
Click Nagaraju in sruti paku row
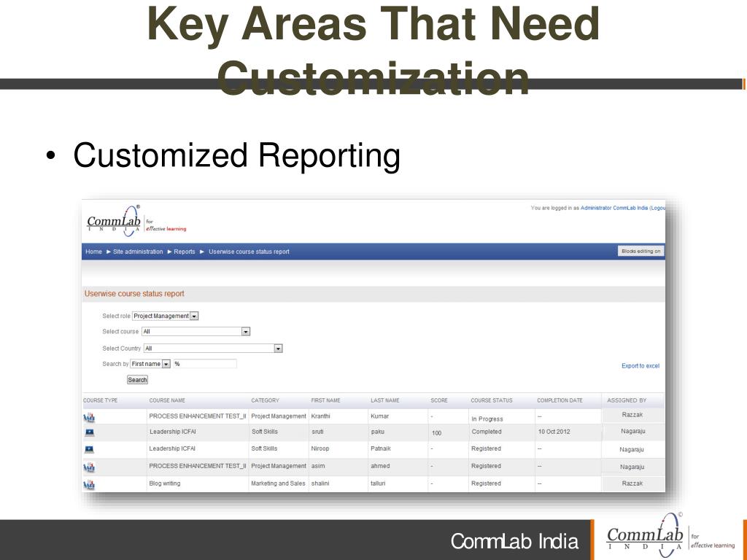tap(632, 431)
